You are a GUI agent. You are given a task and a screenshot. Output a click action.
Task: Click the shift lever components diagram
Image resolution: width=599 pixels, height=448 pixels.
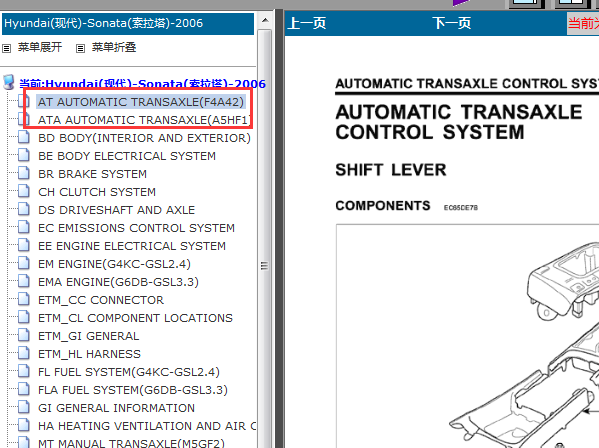pos(468,336)
